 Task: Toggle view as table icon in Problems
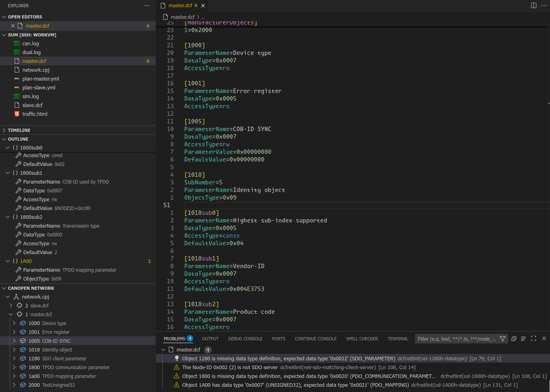click(x=523, y=339)
